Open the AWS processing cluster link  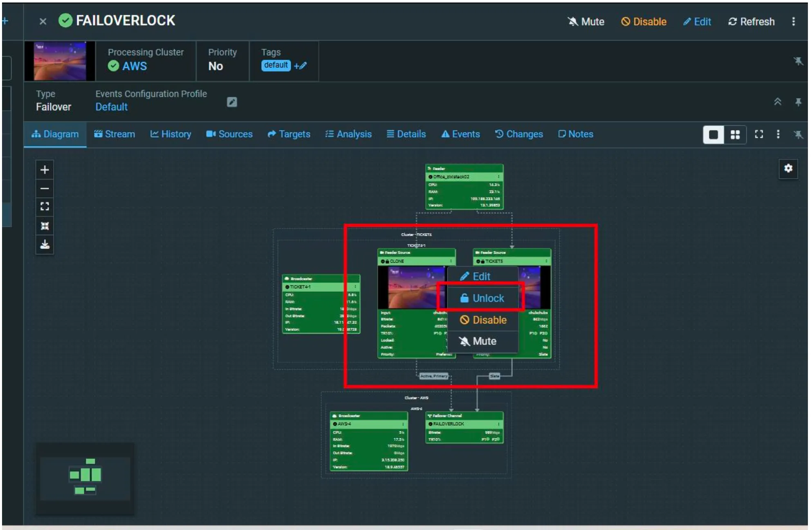point(135,66)
